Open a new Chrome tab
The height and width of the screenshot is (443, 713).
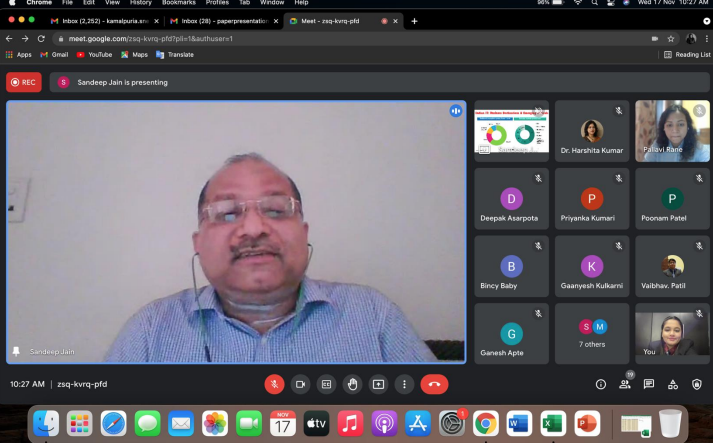click(414, 21)
